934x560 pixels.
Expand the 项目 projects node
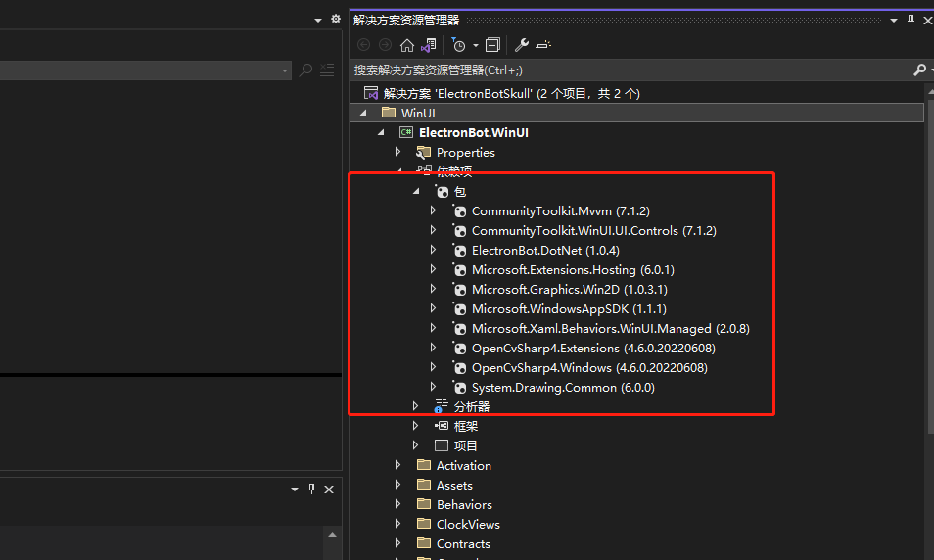416,445
